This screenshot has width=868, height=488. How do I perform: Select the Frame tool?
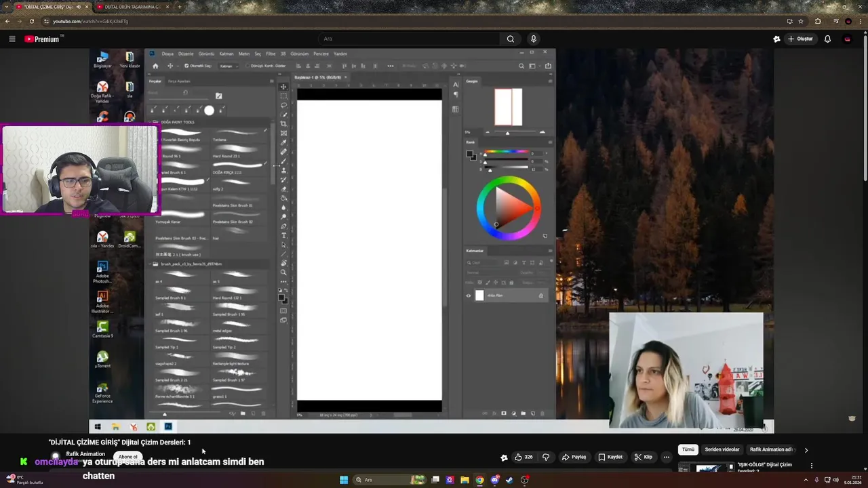pos(284,133)
